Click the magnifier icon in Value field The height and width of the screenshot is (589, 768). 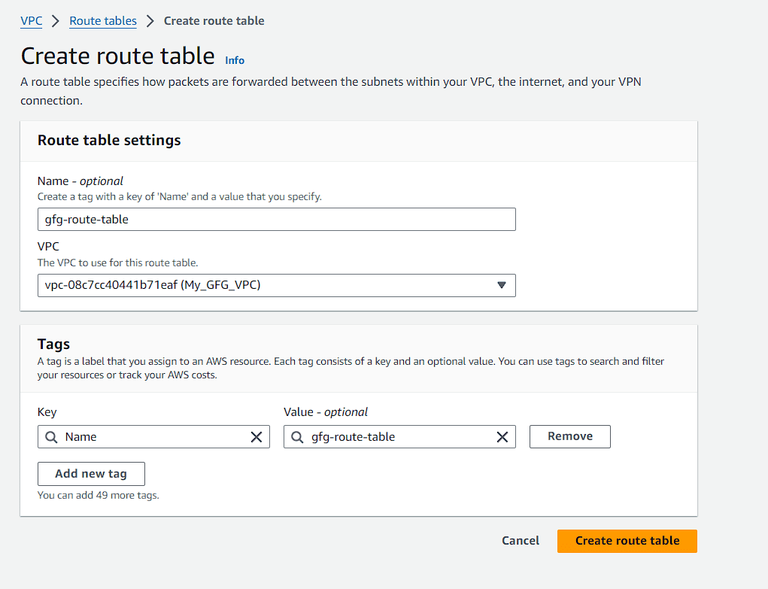tap(297, 437)
